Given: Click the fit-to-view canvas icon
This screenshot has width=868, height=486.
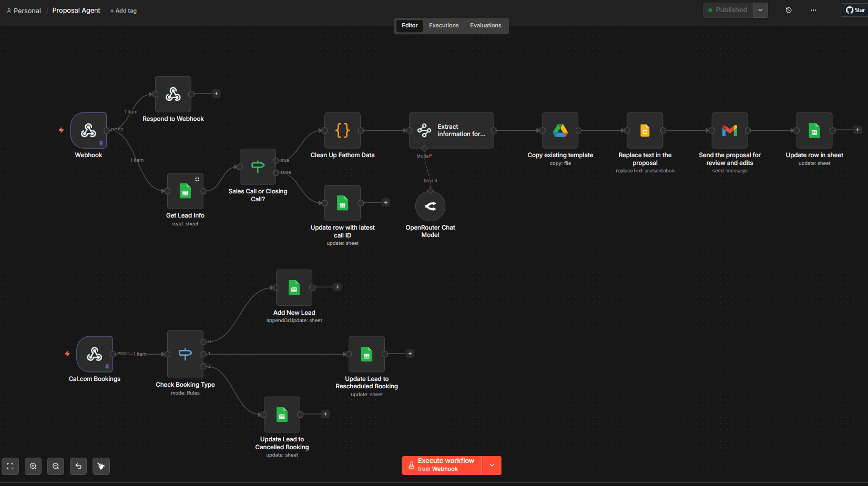Looking at the screenshot, I should [x=10, y=466].
